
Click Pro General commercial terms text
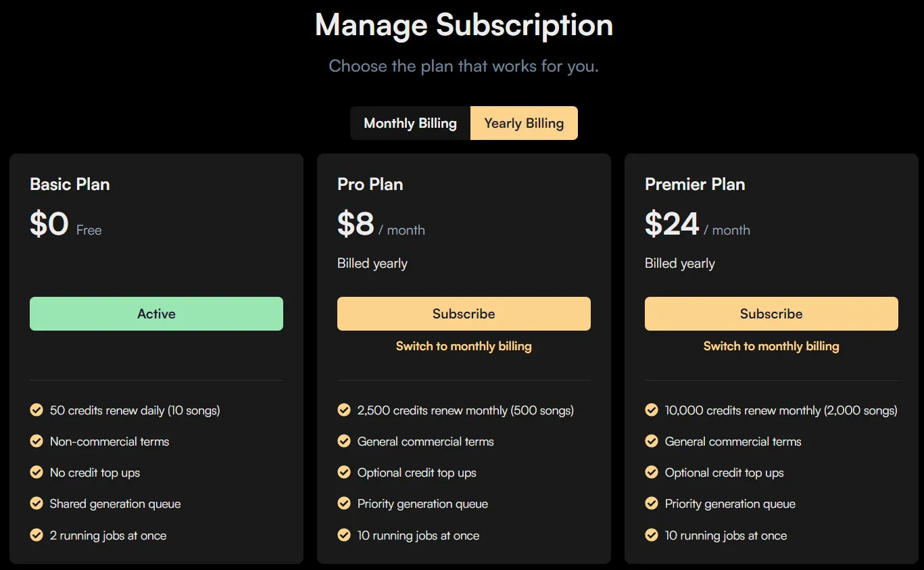click(x=426, y=442)
